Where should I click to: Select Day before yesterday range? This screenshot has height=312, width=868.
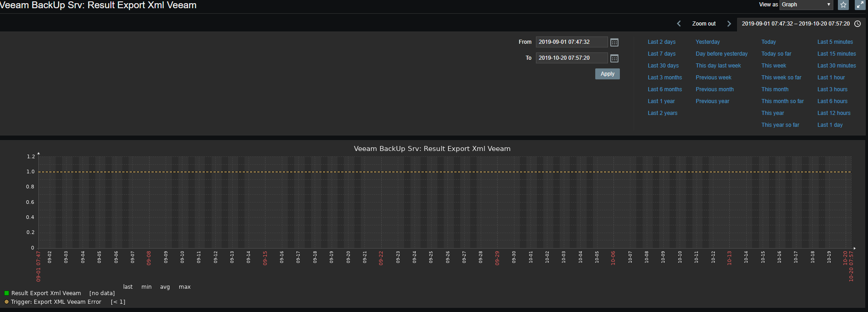click(x=722, y=54)
